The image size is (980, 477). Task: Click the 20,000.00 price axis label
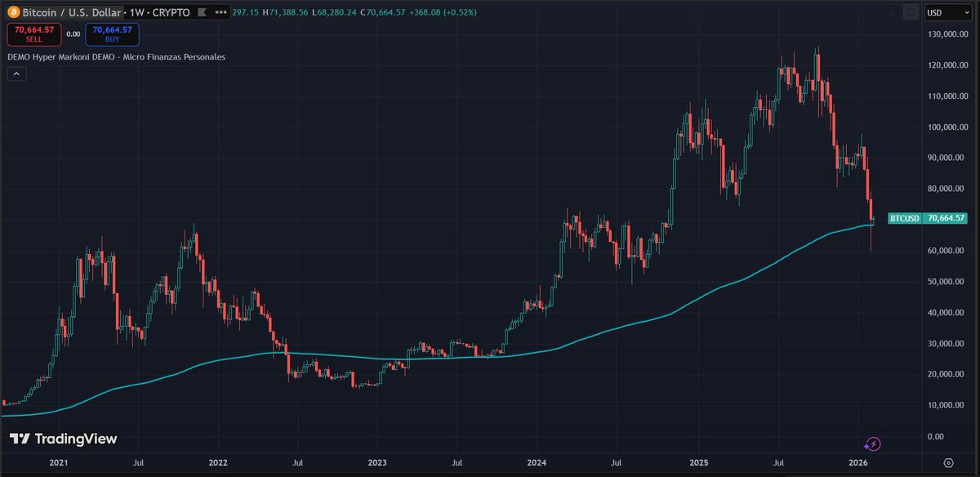tap(947, 374)
